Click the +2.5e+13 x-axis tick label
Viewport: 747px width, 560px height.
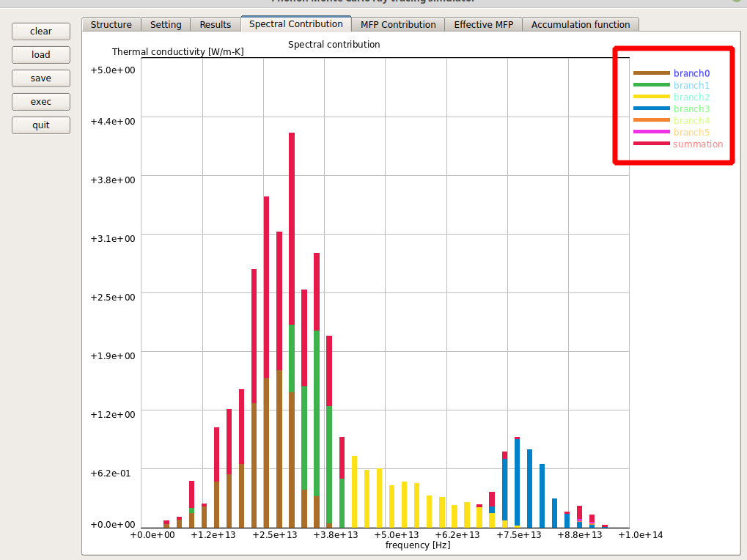(x=275, y=535)
